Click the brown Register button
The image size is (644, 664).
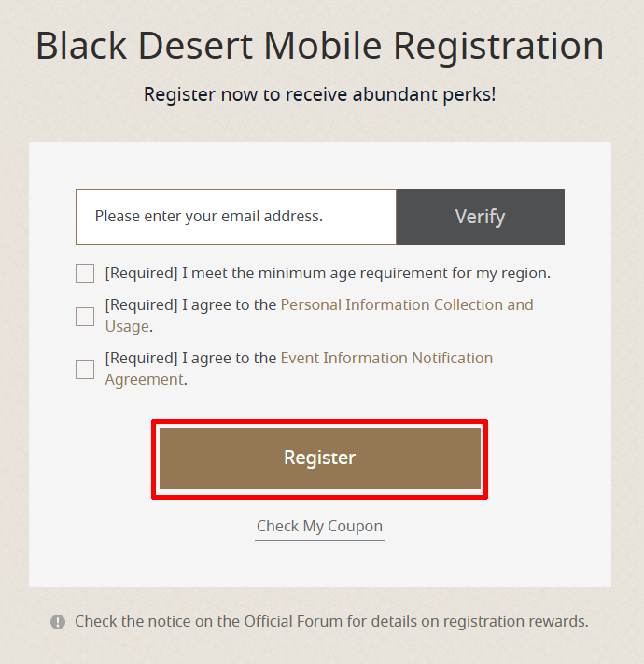(319, 459)
